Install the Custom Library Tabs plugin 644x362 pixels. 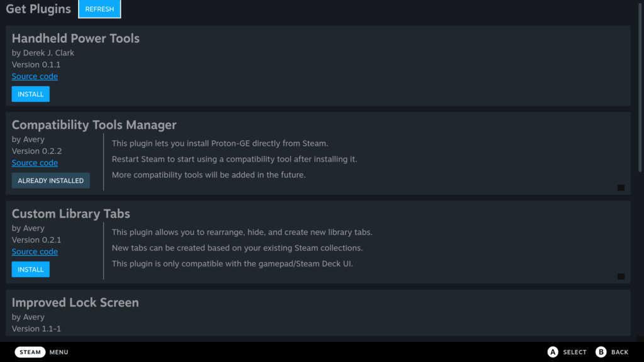tap(30, 270)
